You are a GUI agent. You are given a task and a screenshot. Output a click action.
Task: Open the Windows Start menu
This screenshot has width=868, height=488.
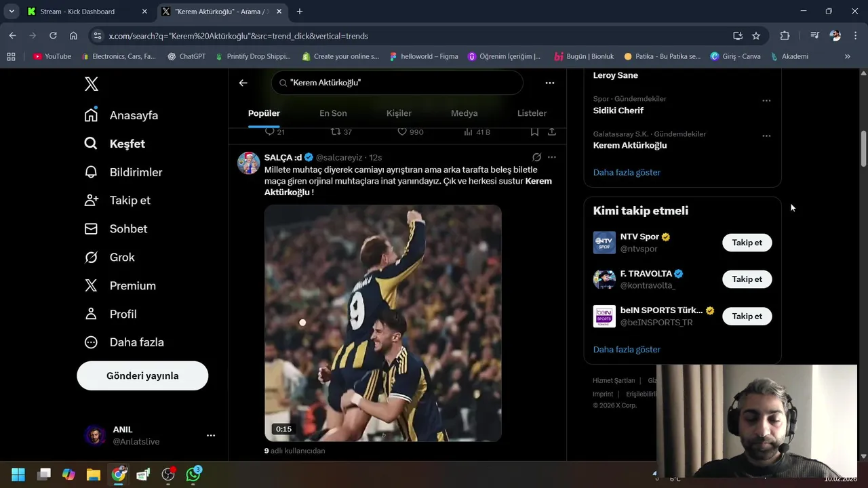pyautogui.click(x=18, y=474)
